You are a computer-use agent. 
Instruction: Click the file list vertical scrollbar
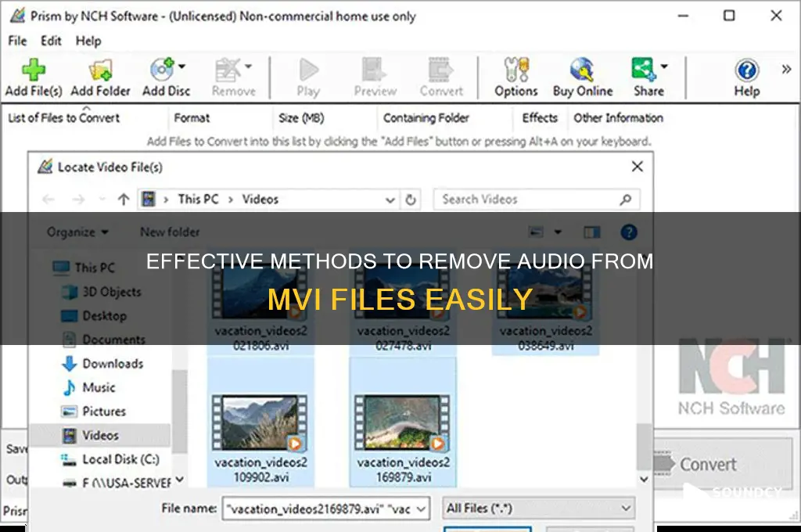pos(644,448)
